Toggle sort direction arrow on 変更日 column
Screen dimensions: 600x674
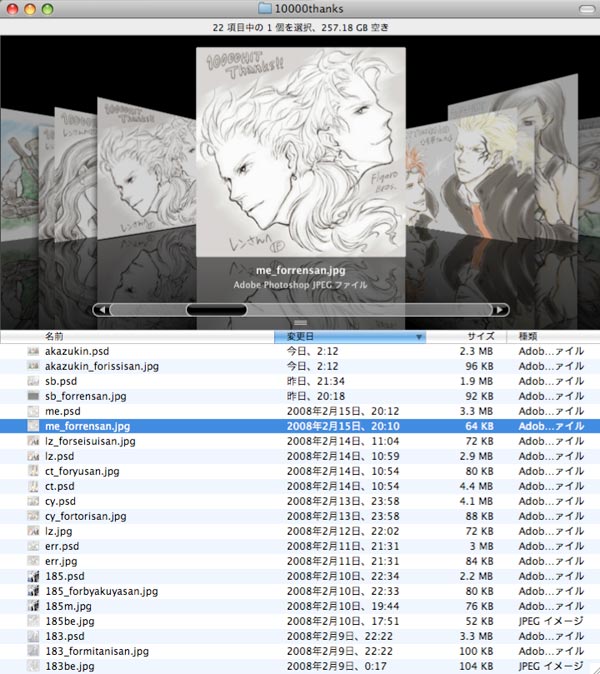coord(419,337)
